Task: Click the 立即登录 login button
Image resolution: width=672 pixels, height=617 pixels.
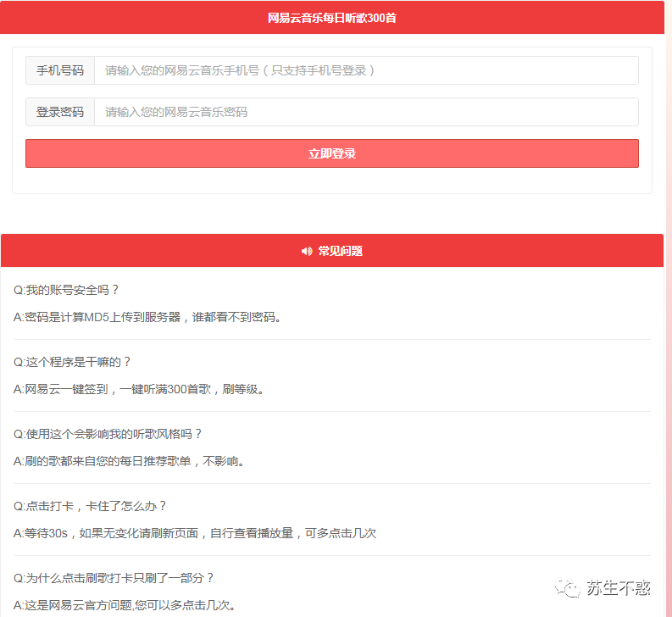Action: tap(332, 153)
